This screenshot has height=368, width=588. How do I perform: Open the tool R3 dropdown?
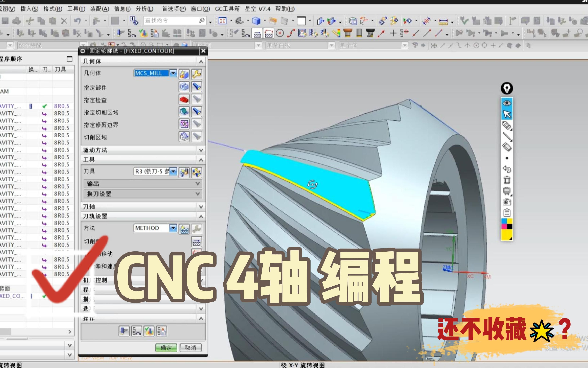pyautogui.click(x=173, y=171)
